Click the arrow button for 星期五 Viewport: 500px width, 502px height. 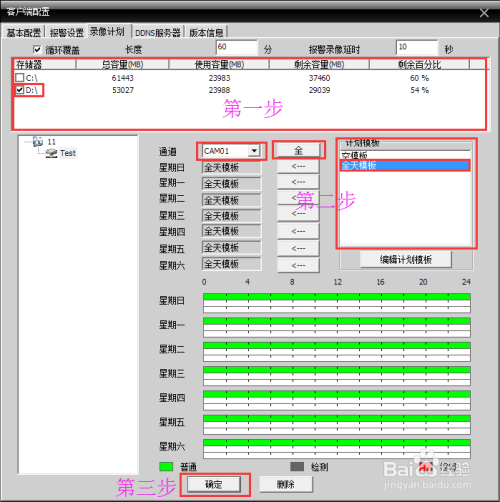point(298,248)
